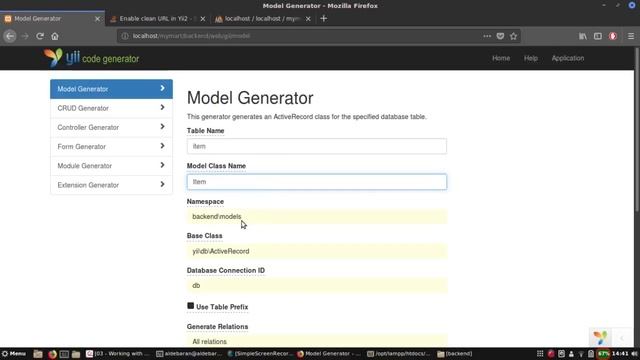The height and width of the screenshot is (360, 640).
Task: Close the localhost phpMyAdmin tab
Action: click(x=308, y=19)
